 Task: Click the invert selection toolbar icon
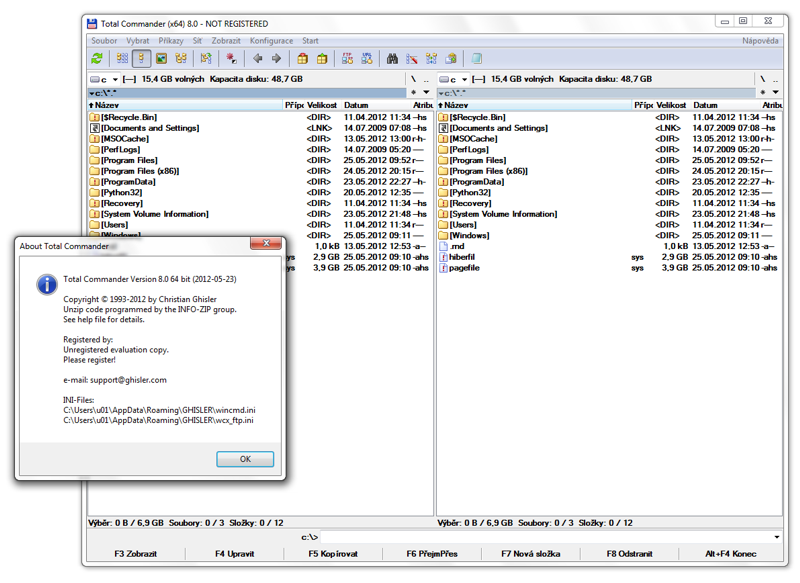pos(206,59)
